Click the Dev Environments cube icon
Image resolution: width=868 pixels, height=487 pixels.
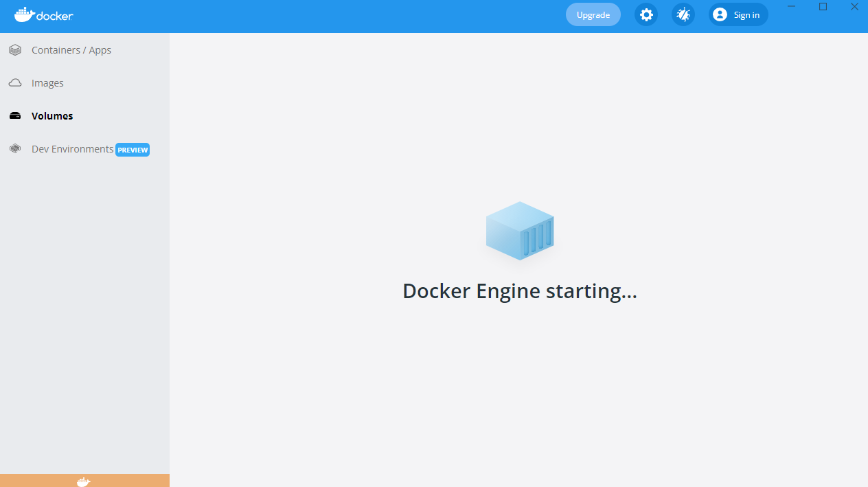coord(14,148)
